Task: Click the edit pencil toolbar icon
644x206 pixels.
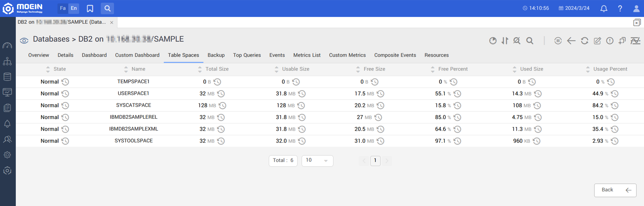Action: pyautogui.click(x=597, y=41)
